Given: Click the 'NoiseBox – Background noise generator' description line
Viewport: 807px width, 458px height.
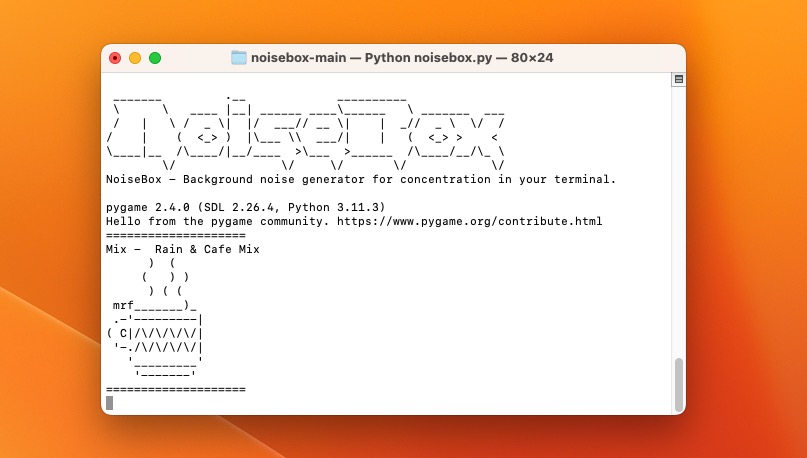Looking at the screenshot, I should (x=361, y=180).
